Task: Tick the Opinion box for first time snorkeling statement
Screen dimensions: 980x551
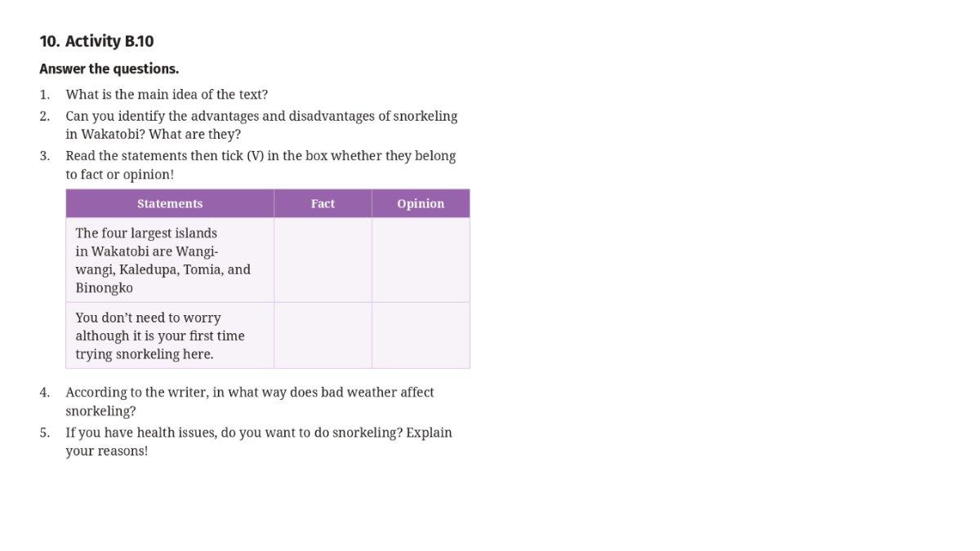Action: (x=421, y=335)
